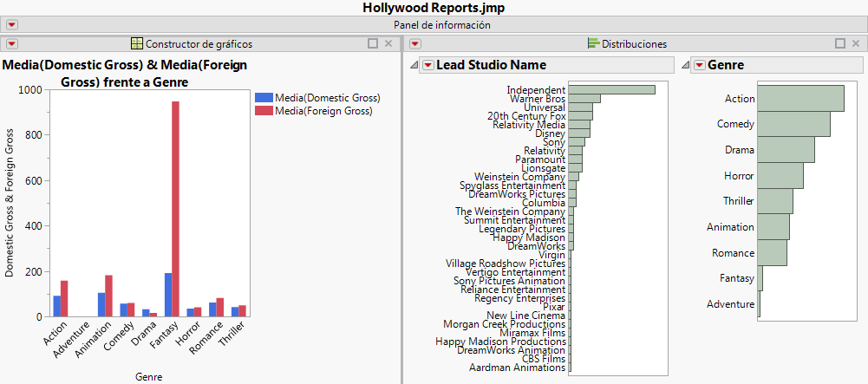Click the Distribuciones histogram icon

[x=593, y=43]
